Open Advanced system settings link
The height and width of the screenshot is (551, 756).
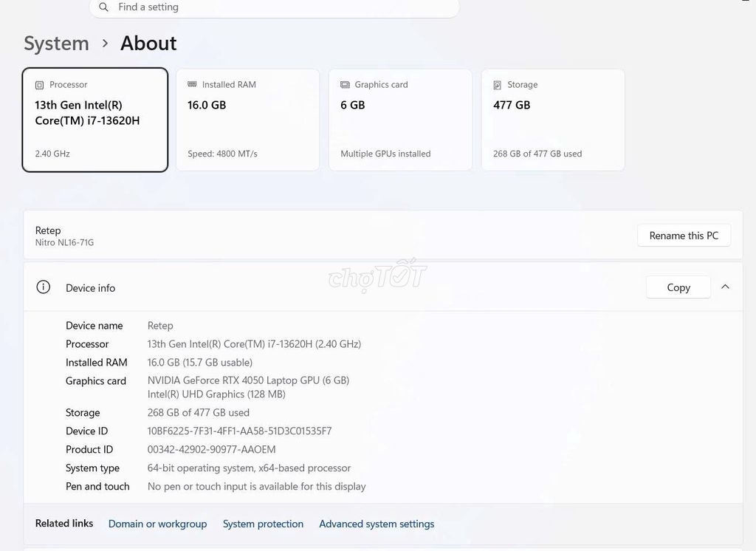pyautogui.click(x=377, y=524)
